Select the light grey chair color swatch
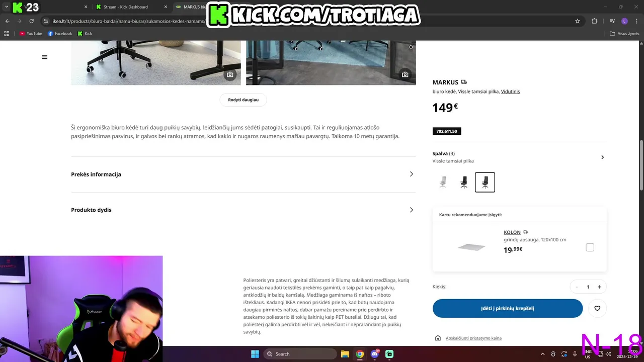 click(x=443, y=182)
